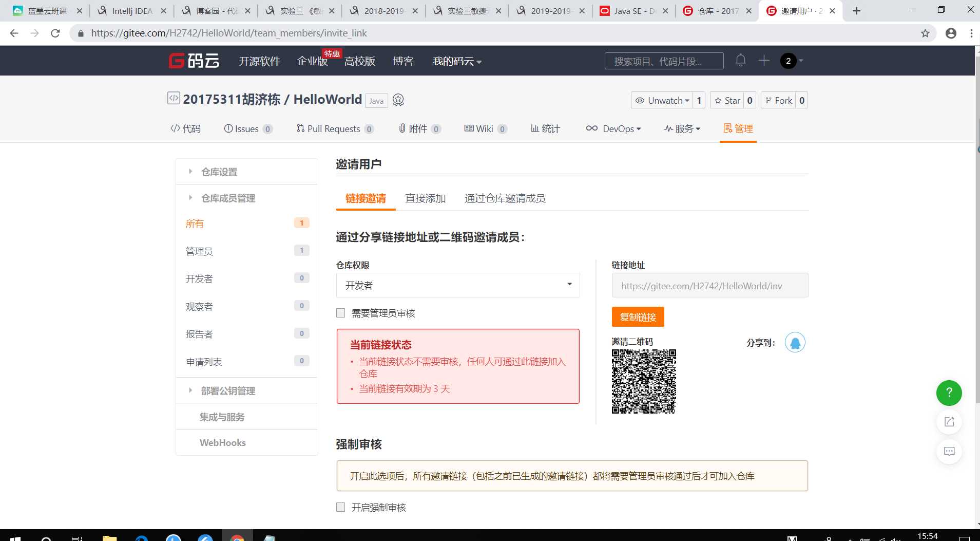
Task: Open the Wiki tab
Action: (485, 128)
